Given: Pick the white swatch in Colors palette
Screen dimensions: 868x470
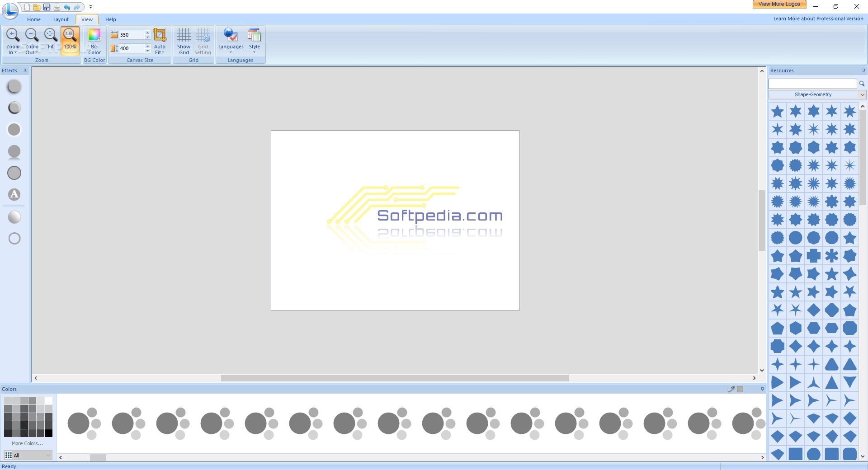Looking at the screenshot, I should pos(48,400).
